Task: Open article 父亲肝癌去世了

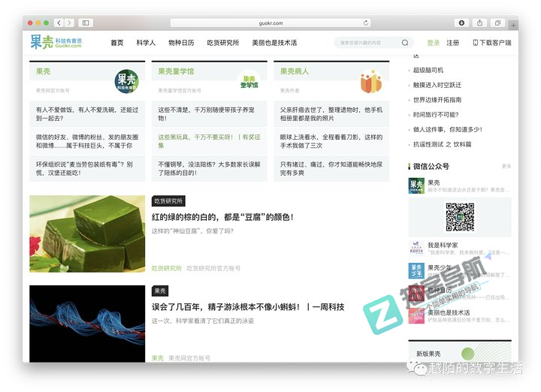Action: pyautogui.click(x=331, y=114)
